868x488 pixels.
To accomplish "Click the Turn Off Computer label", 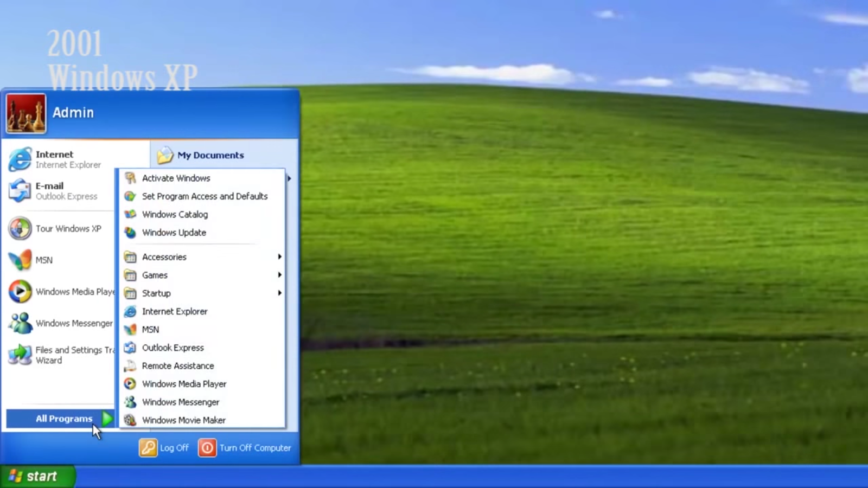I will 256,448.
